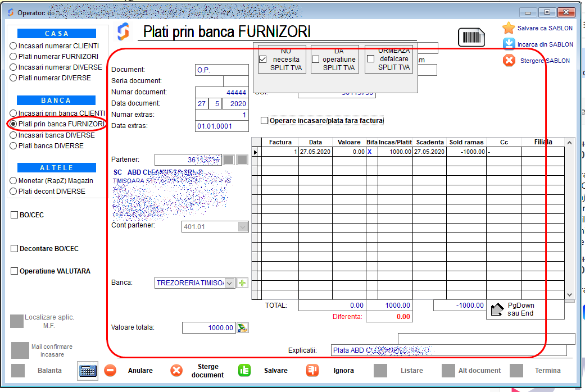Open the calculator keyboard icon

pos(88,371)
